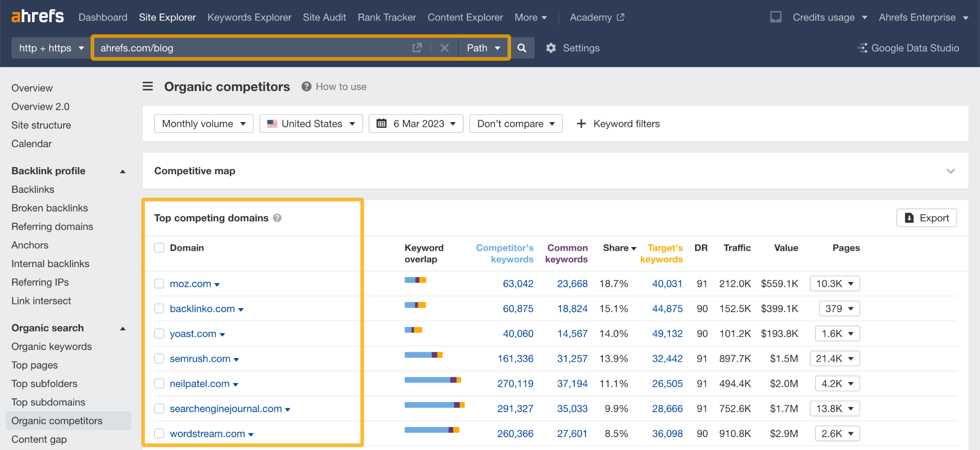Open the backlinko.com link
This screenshot has width=980, height=450.
pos(202,308)
